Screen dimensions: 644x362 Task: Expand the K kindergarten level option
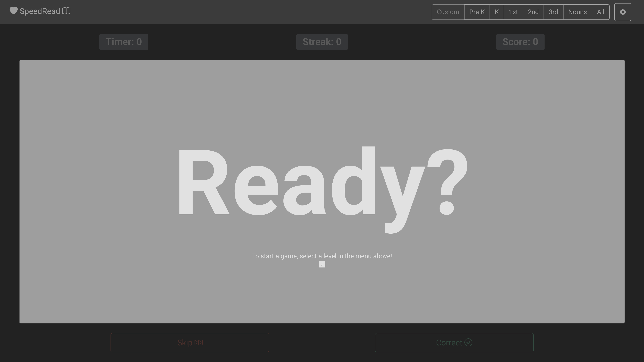point(497,12)
